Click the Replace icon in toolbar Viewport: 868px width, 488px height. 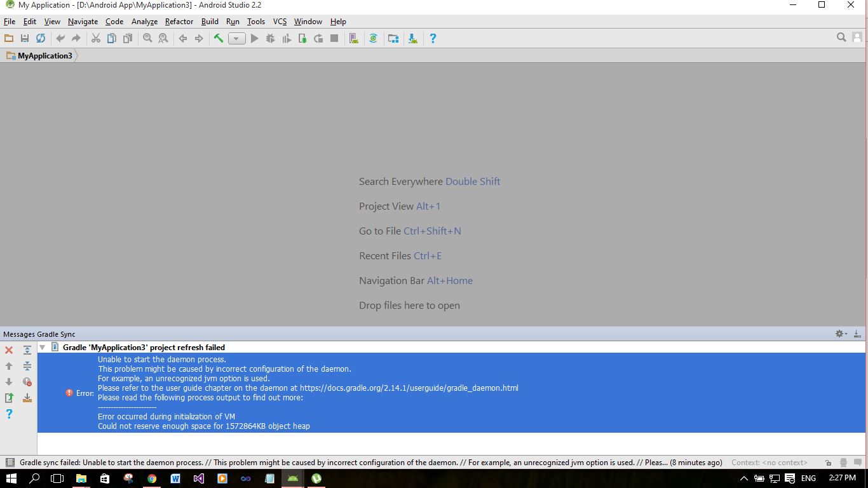[x=163, y=39]
